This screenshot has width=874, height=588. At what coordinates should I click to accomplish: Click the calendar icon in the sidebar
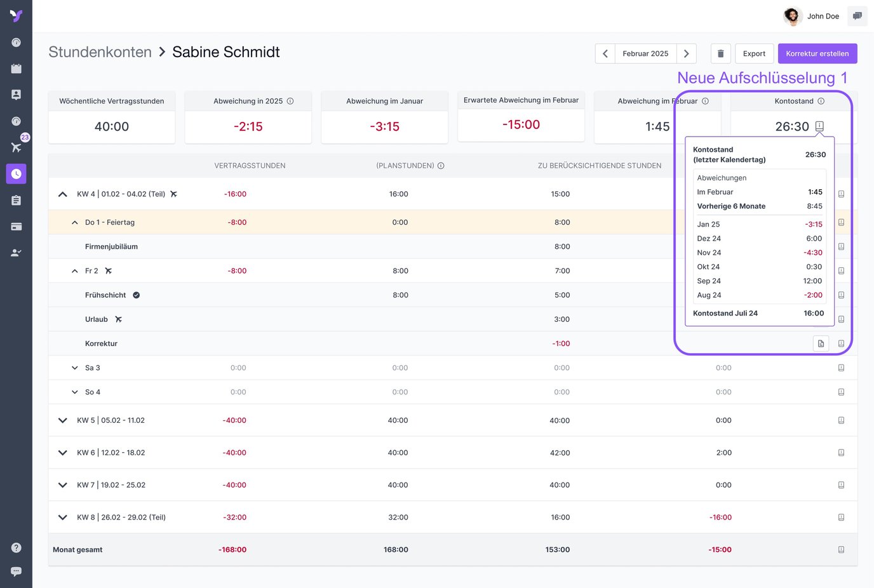tap(16, 69)
